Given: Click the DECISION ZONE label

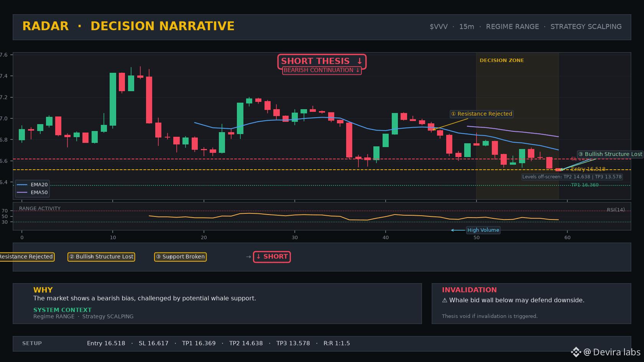Looking at the screenshot, I should 502,60.
